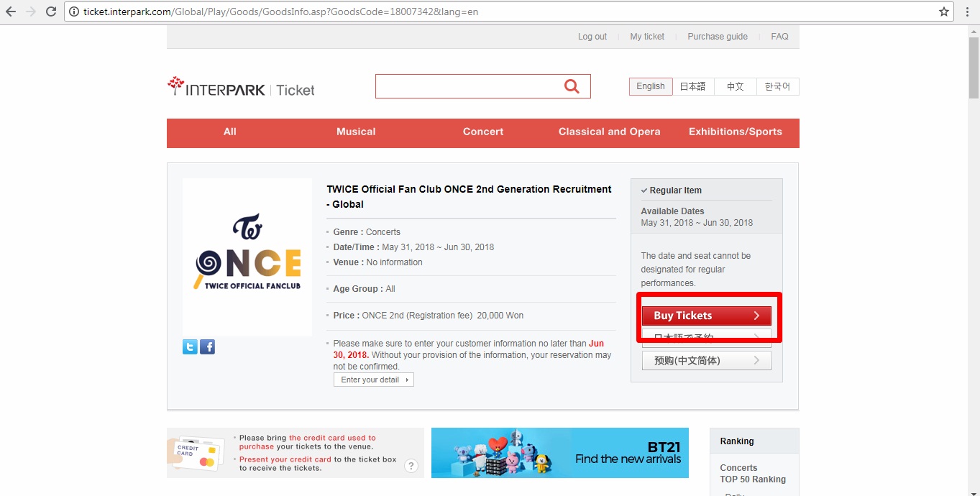Screen dimensions: 980x496
Task: Change language to 中文
Action: (735, 86)
